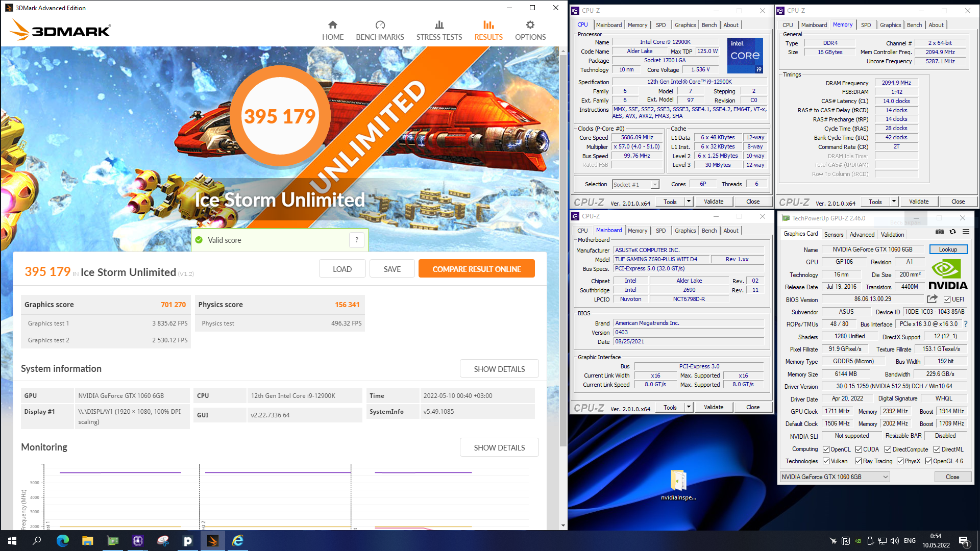Screen dimensions: 980x551
Task: Click the ENG language indicator in the tray
Action: pyautogui.click(x=910, y=541)
